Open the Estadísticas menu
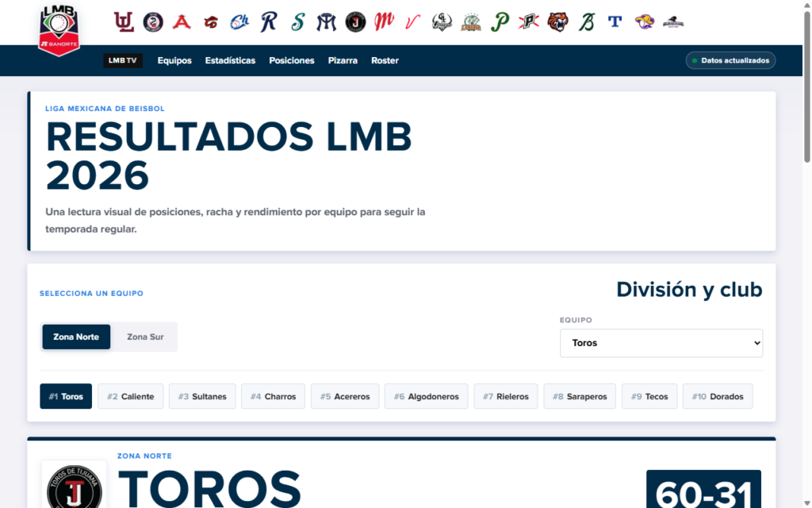Viewport: 812px width, 508px height. (230, 60)
